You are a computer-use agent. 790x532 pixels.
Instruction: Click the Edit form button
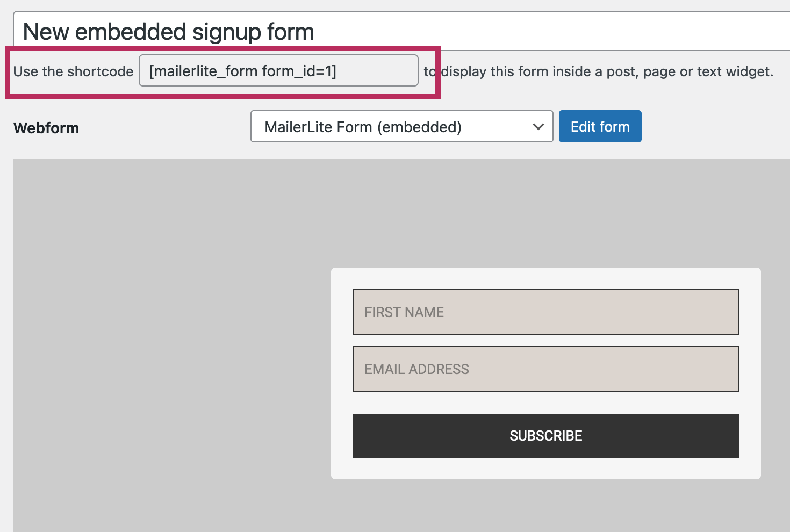click(x=600, y=127)
